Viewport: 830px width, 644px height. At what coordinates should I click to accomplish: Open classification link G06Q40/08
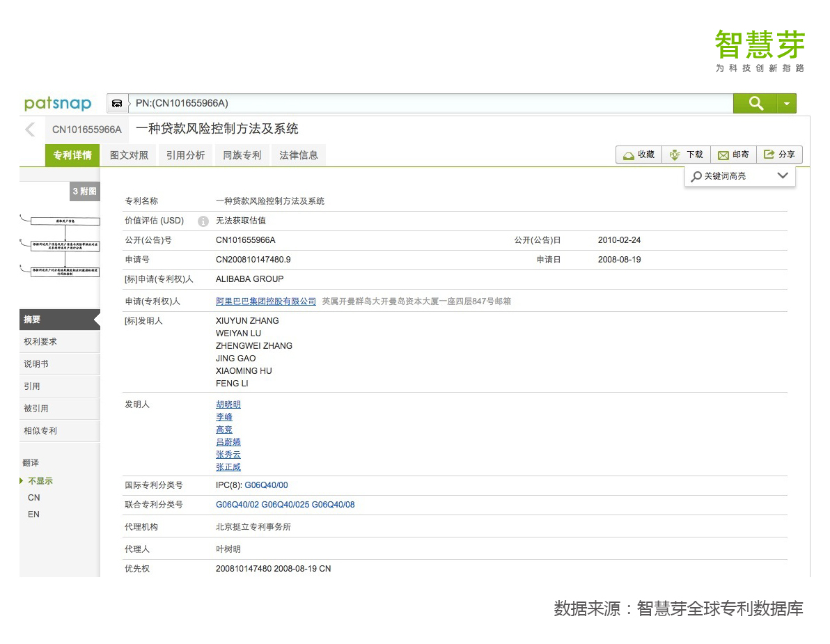(x=334, y=505)
